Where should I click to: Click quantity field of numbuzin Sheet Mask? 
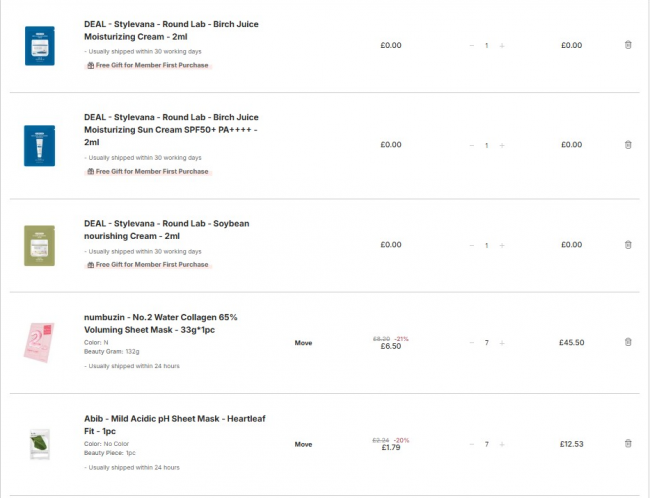(487, 343)
